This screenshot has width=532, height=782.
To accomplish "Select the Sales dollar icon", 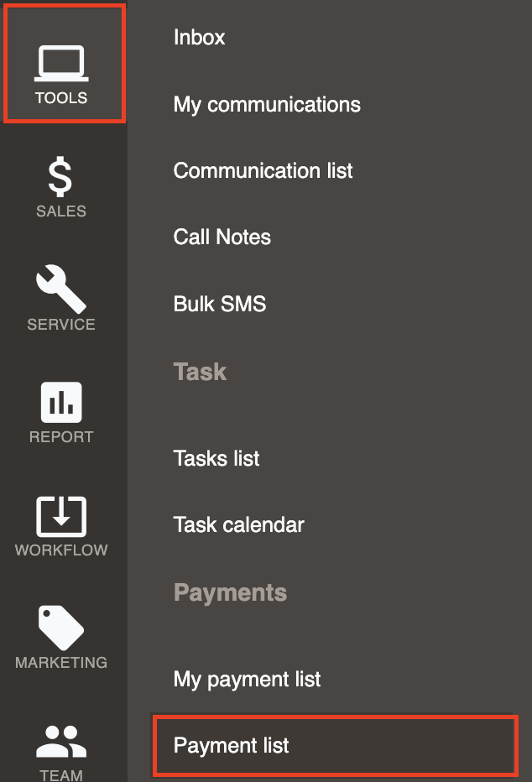I will pyautogui.click(x=60, y=176).
